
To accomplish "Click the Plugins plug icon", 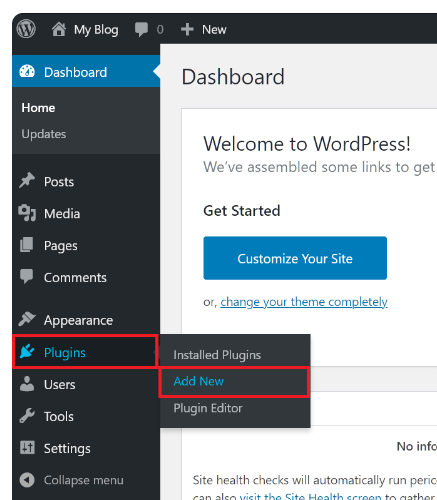I will coord(27,352).
